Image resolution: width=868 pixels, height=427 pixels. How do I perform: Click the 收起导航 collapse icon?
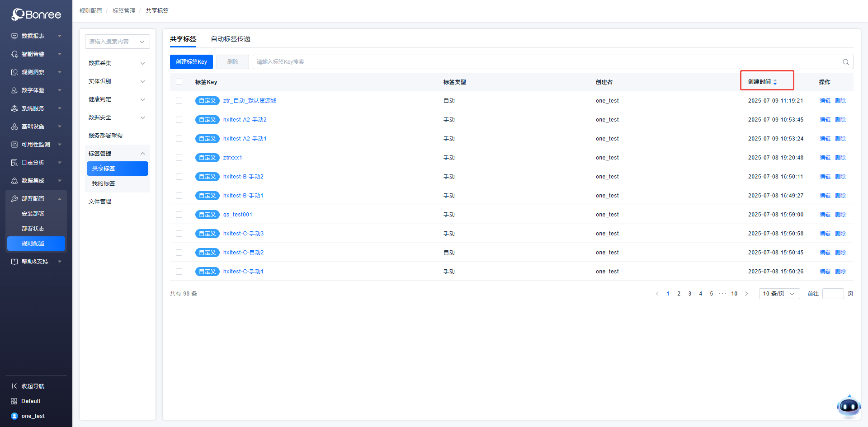(x=14, y=386)
